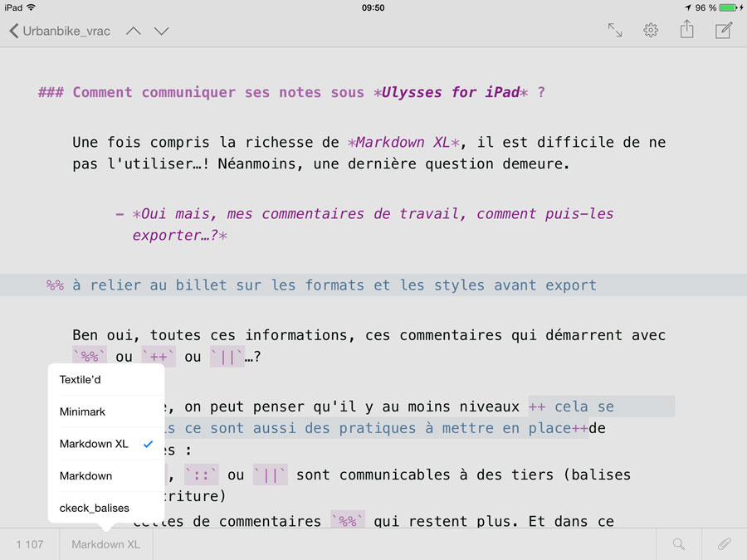Toggle full-screen editor with diagonal arrows icon
The width and height of the screenshot is (747, 560).
click(615, 31)
